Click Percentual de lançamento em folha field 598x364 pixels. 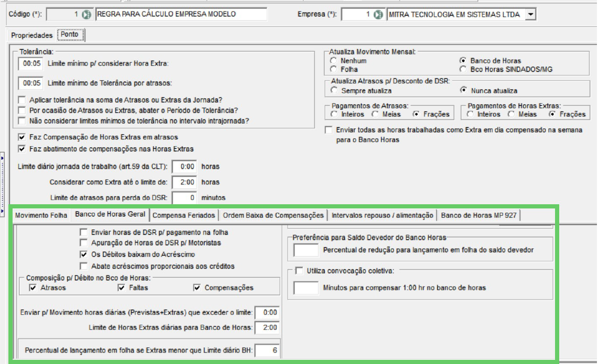click(267, 350)
